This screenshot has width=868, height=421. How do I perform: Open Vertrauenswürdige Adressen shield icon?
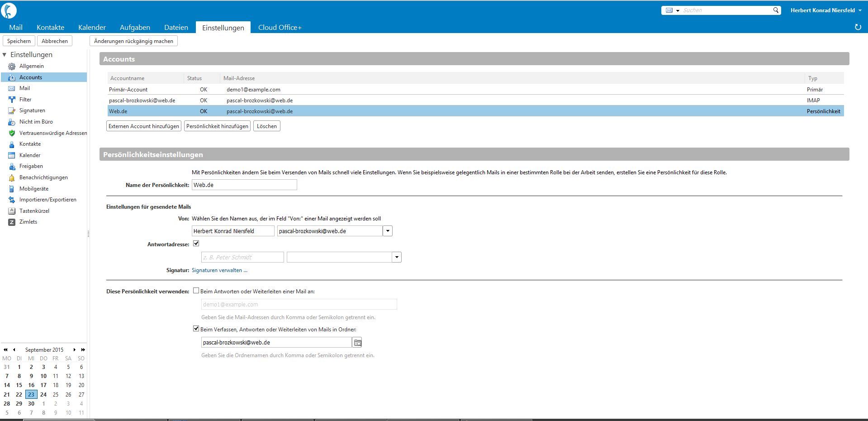pos(12,133)
